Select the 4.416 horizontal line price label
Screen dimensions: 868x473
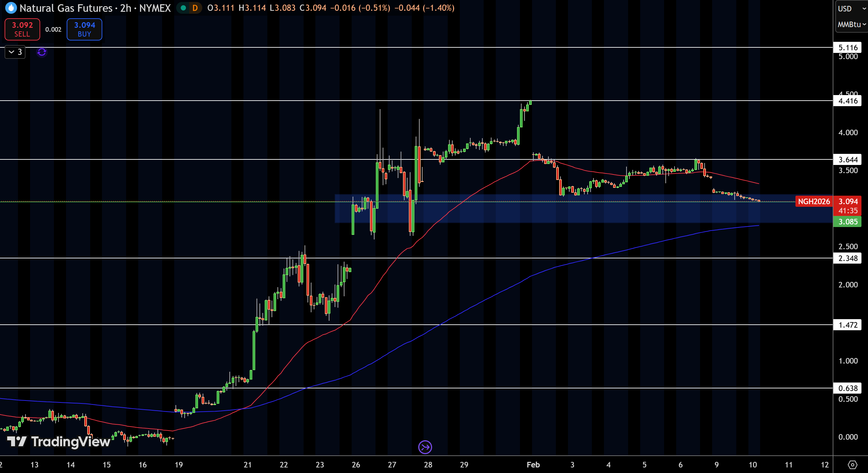(x=847, y=101)
